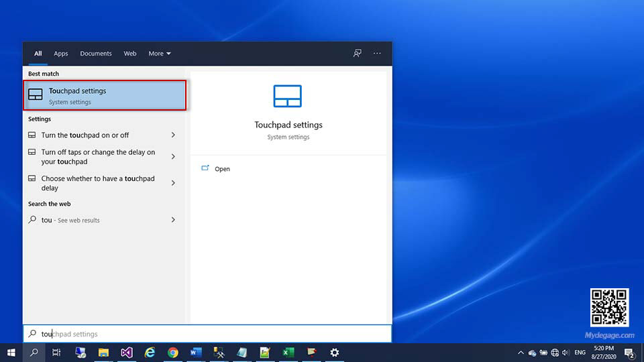Click Touchpad settings title in preview pane

tap(288, 125)
